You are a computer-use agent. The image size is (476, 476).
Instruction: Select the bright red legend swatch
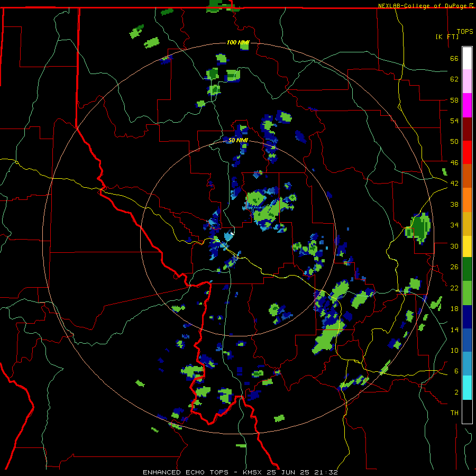[x=467, y=152]
